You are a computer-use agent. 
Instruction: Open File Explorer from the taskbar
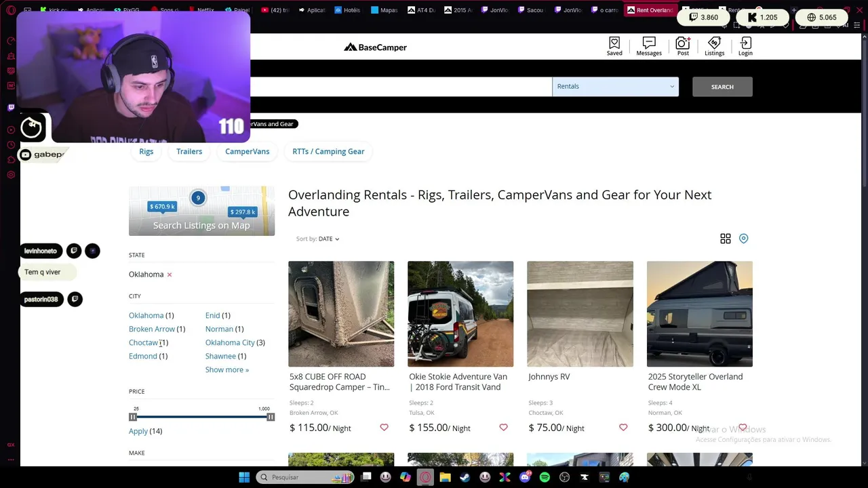[445, 477]
